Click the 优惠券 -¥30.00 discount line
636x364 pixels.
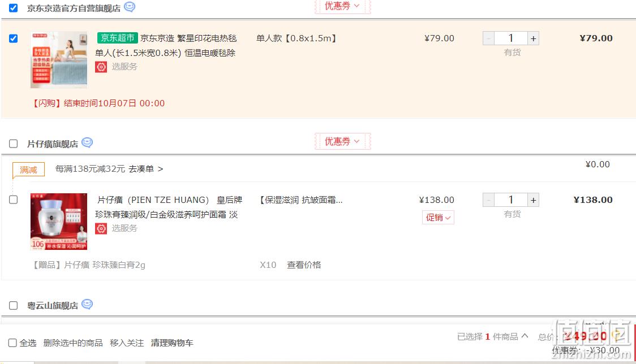(x=586, y=350)
